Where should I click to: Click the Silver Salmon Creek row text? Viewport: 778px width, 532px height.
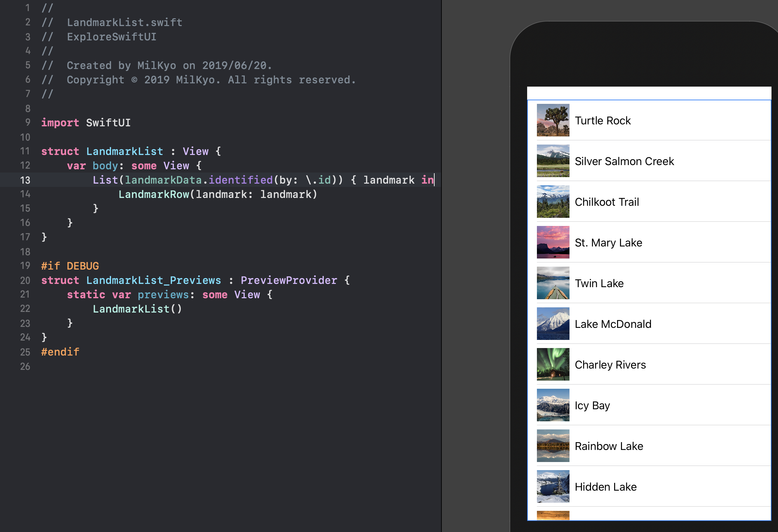624,161
